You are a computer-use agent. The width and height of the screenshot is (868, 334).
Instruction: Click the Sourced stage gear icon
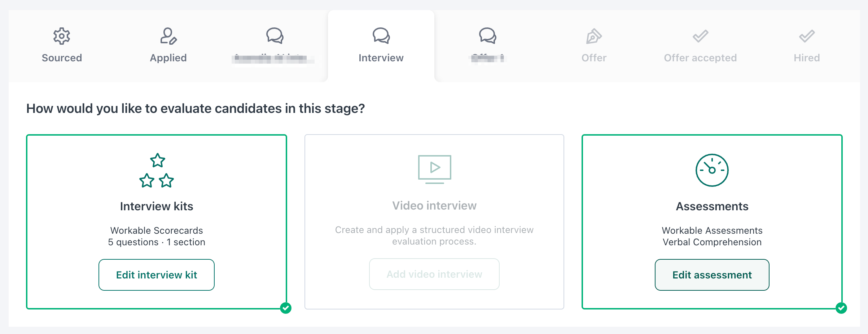click(62, 36)
